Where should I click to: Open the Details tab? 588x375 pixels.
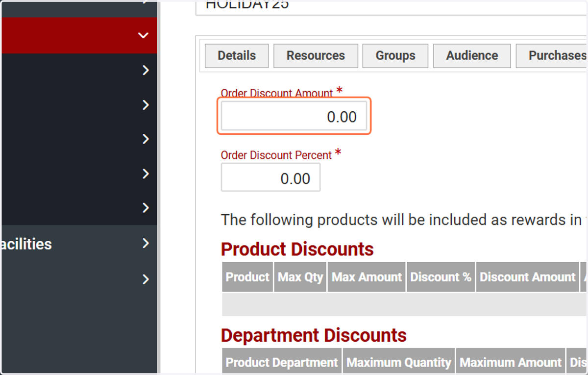click(237, 56)
